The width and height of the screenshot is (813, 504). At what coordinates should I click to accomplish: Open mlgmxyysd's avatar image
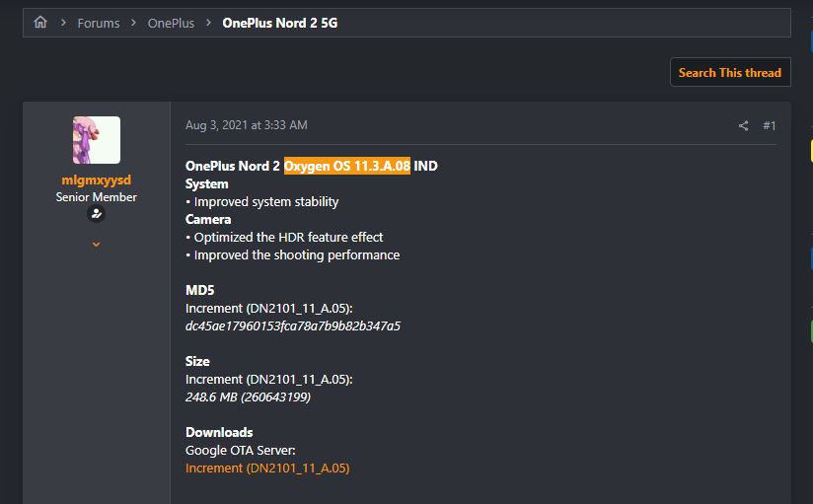point(97,140)
